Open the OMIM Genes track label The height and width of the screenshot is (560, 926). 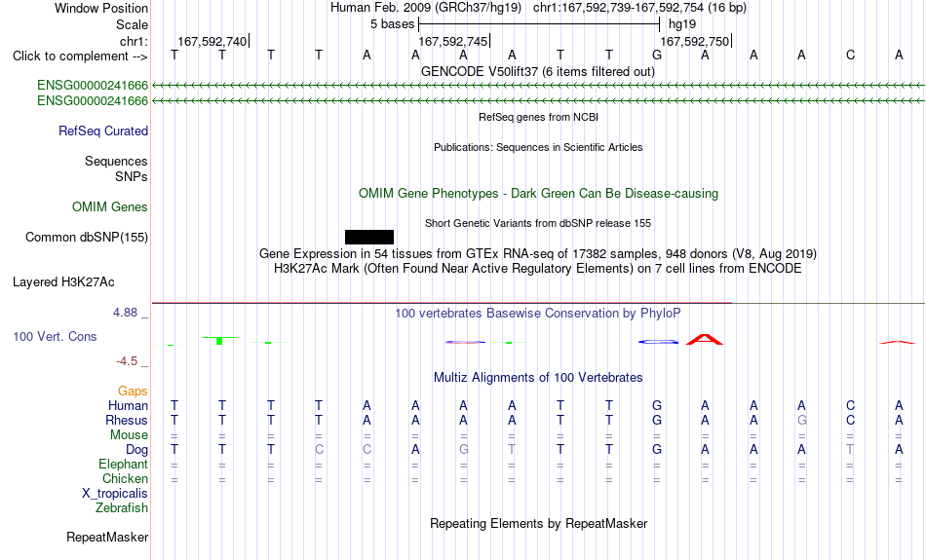110,207
